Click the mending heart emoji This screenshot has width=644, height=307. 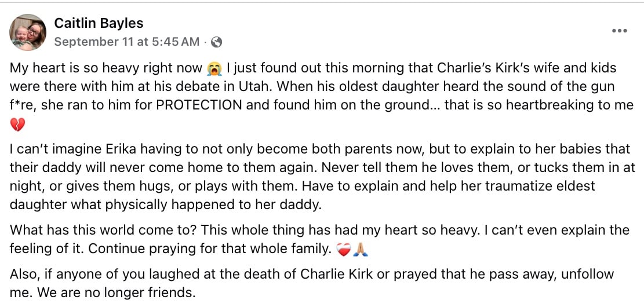pos(343,249)
